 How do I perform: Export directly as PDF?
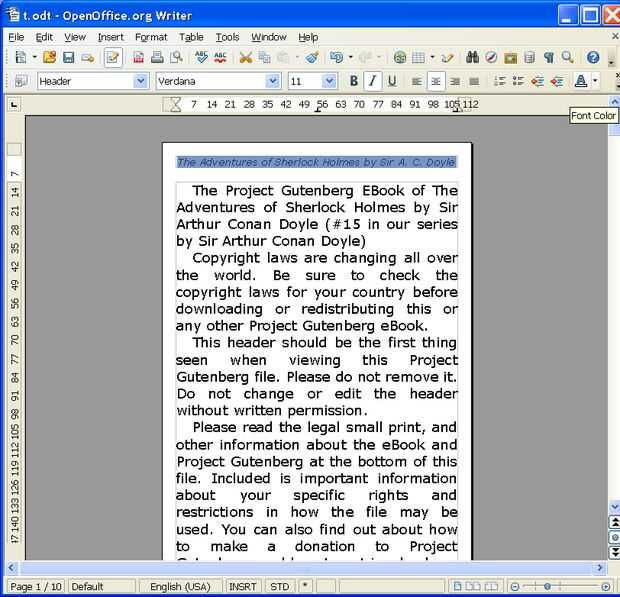click(138, 58)
